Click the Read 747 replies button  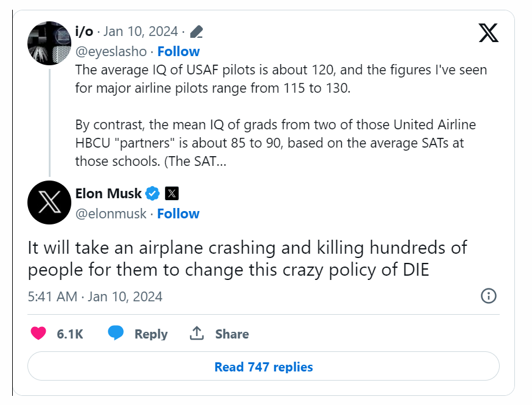click(x=263, y=367)
